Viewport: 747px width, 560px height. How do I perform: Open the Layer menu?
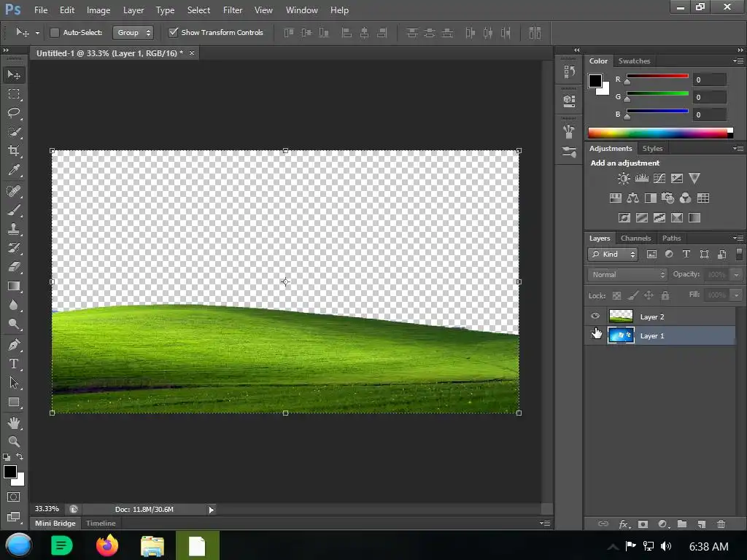(x=133, y=10)
